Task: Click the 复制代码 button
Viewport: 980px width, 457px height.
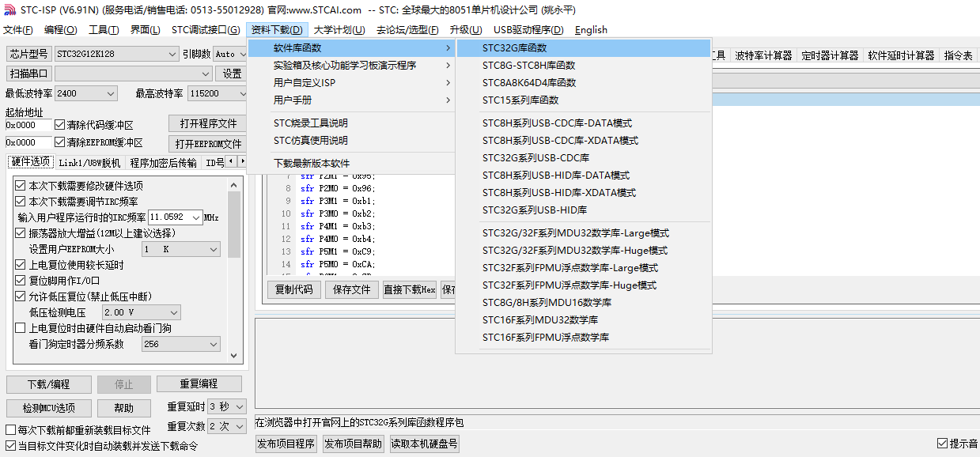Action: point(294,289)
